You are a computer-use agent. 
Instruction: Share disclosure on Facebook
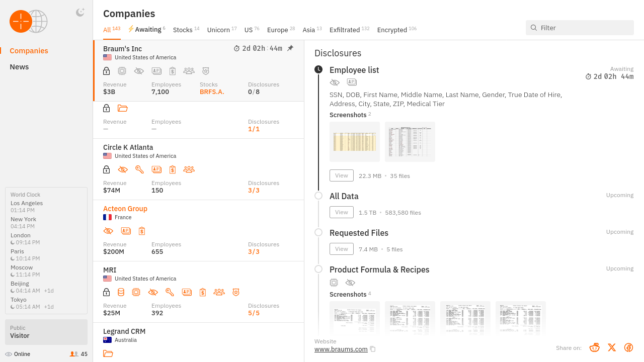pyautogui.click(x=628, y=347)
